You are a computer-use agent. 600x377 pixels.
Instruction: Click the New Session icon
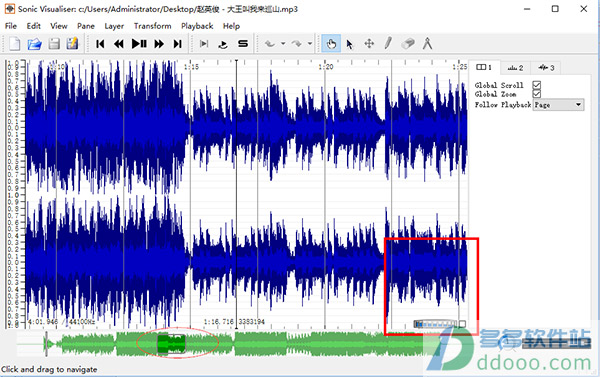pyautogui.click(x=15, y=44)
